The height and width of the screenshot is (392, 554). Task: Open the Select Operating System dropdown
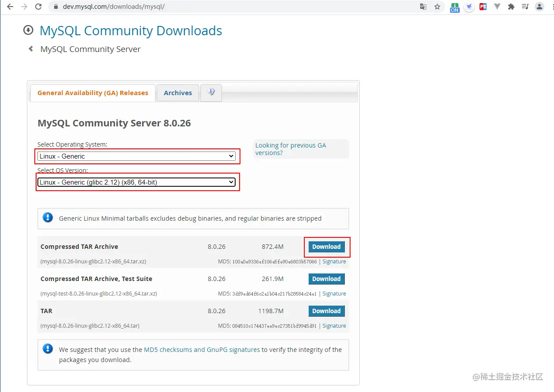[137, 156]
